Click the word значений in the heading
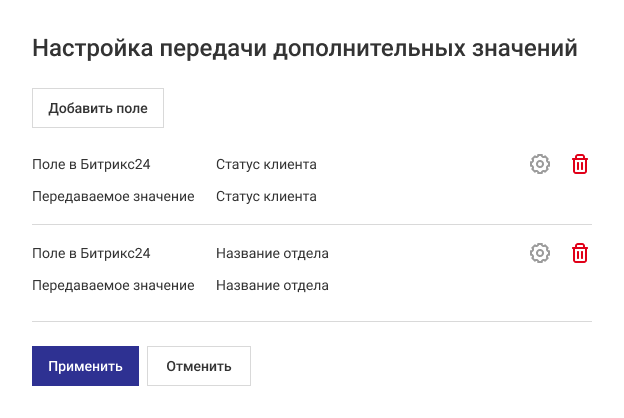Viewport: 624px width, 418px height. pyautogui.click(x=525, y=48)
